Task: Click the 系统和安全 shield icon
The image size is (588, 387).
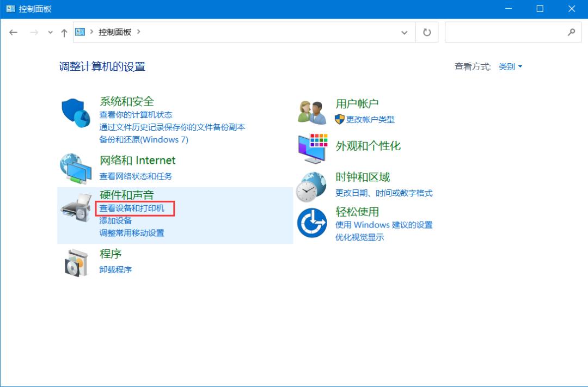Action: 75,111
